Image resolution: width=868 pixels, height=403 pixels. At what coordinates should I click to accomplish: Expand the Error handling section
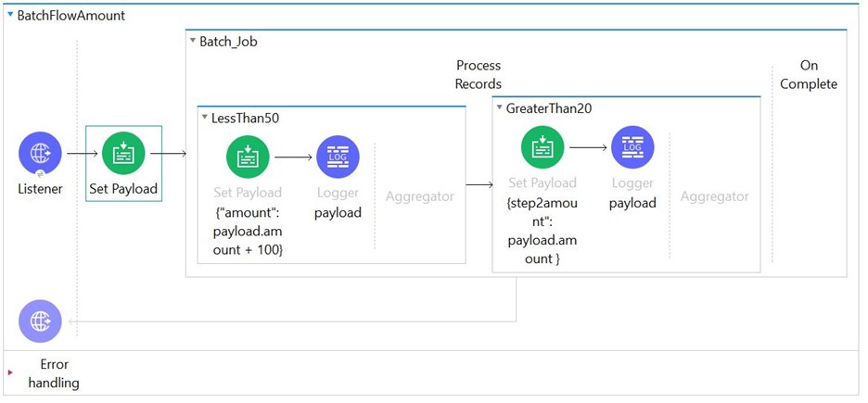10,373
